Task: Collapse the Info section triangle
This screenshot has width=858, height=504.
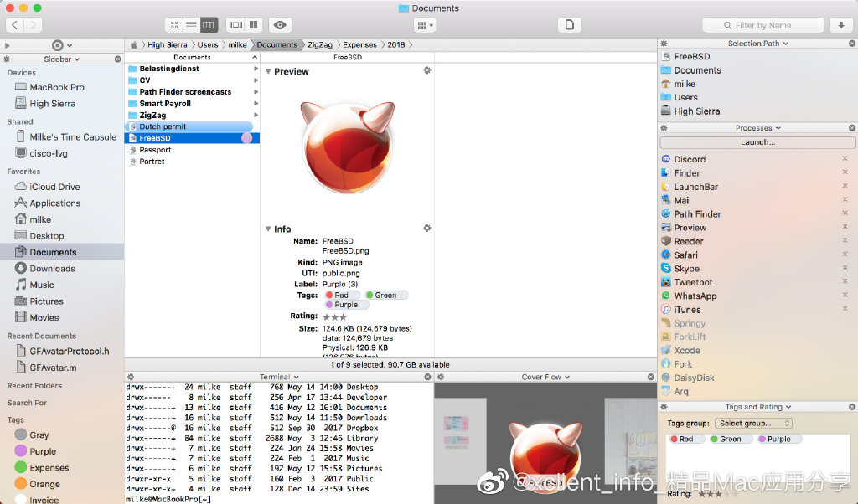Action: coord(268,229)
